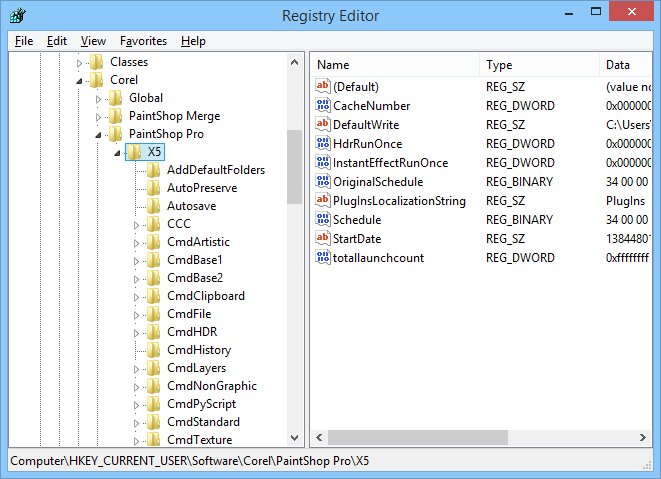Screen dimensions: 661x479
Task: Click the PaintShop Merge folder icon
Action: click(x=116, y=116)
